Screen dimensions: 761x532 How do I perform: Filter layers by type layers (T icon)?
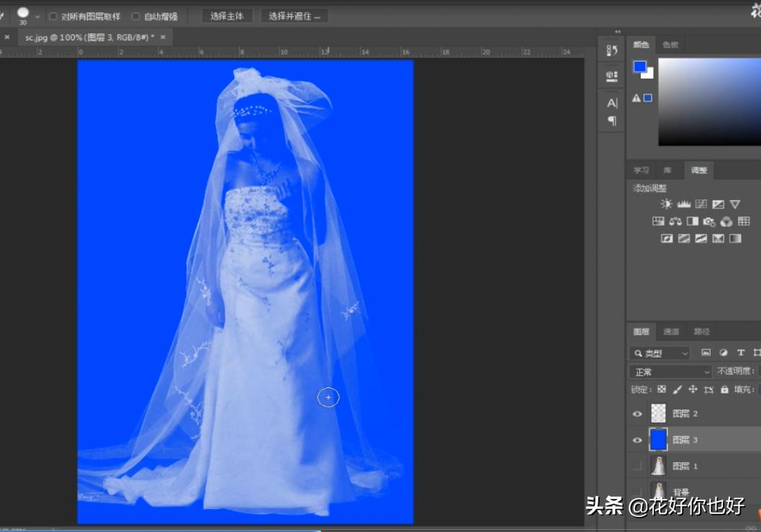740,353
